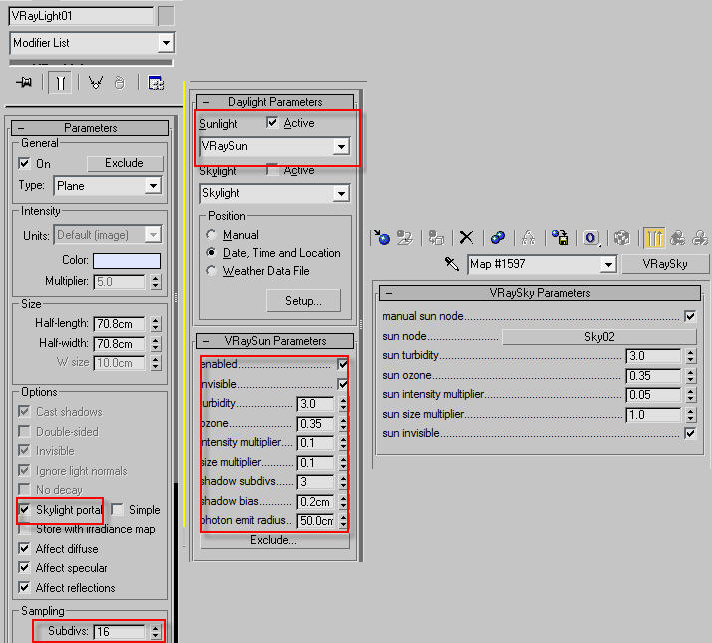Click the Go to Parent icon
Image resolution: width=712 pixels, height=643 pixels.
[x=677, y=237]
